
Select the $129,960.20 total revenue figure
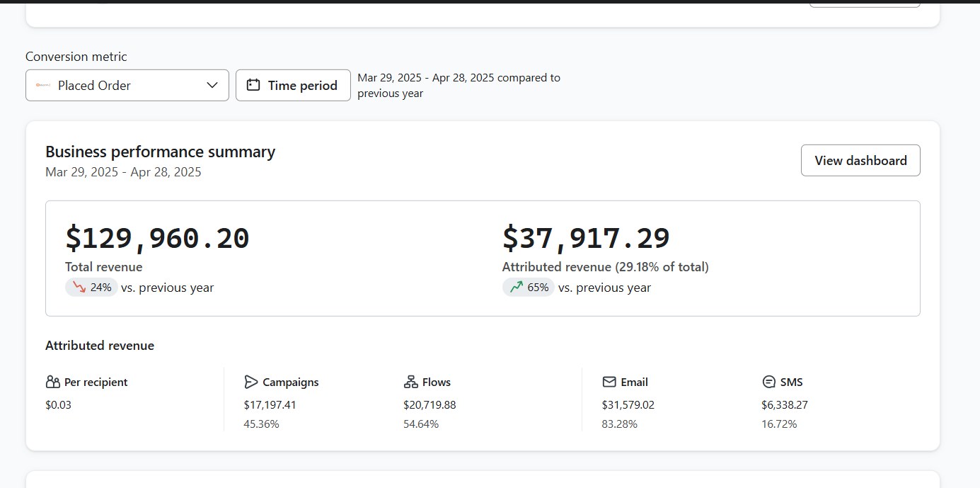157,237
